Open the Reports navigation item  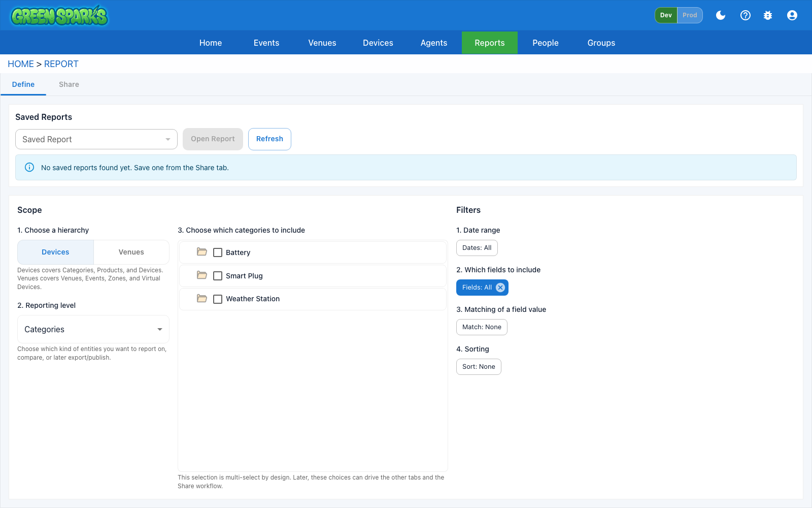point(490,43)
